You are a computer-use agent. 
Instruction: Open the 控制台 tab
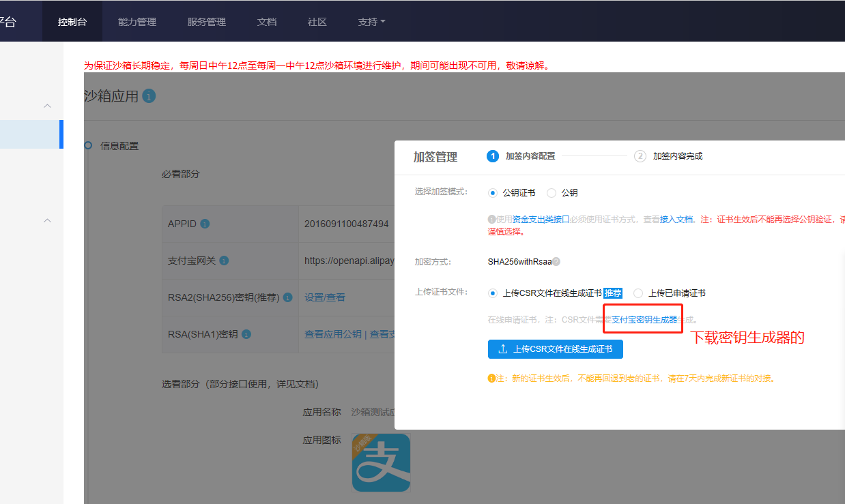(x=72, y=22)
